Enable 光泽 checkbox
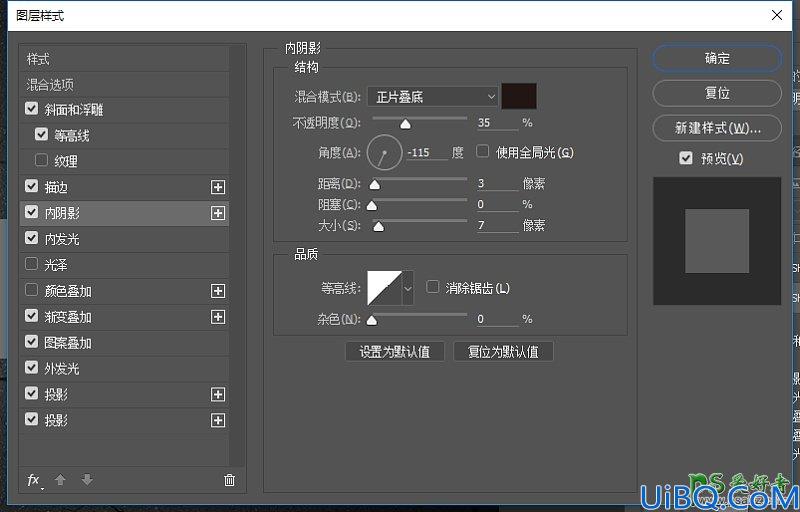 (32, 264)
